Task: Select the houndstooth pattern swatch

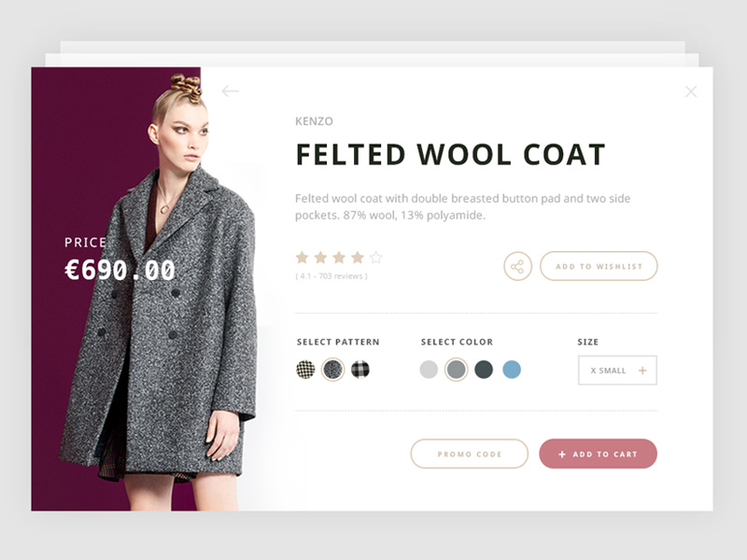Action: pos(305,370)
